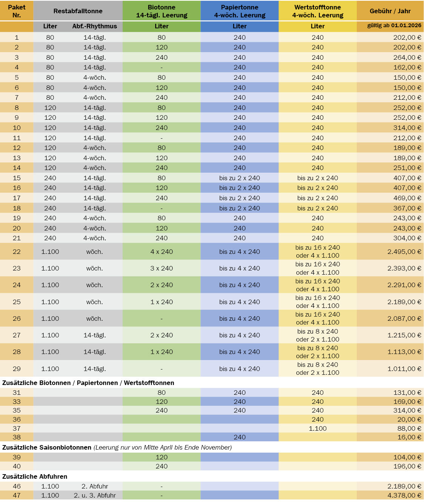The image size is (424, 504).
Task: Click the 469,00 € fee for package 17
Action: pyautogui.click(x=407, y=198)
